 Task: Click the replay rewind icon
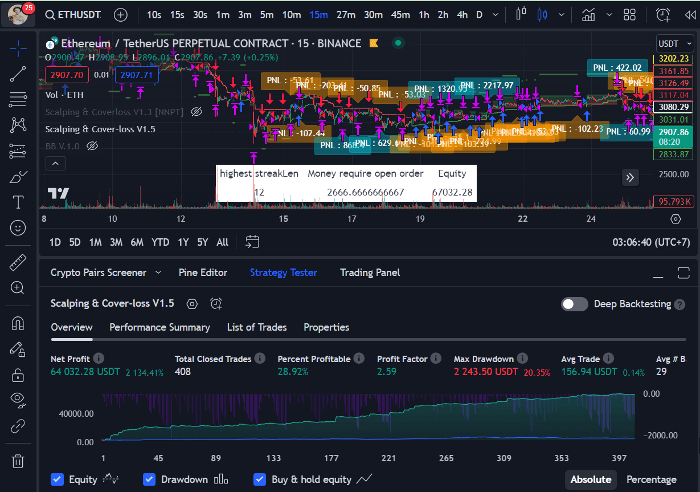[690, 15]
